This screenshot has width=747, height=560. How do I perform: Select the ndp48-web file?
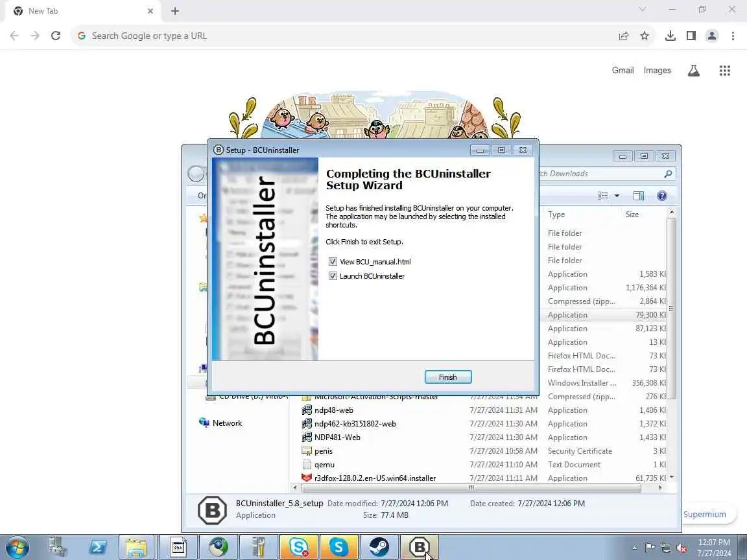point(333,410)
